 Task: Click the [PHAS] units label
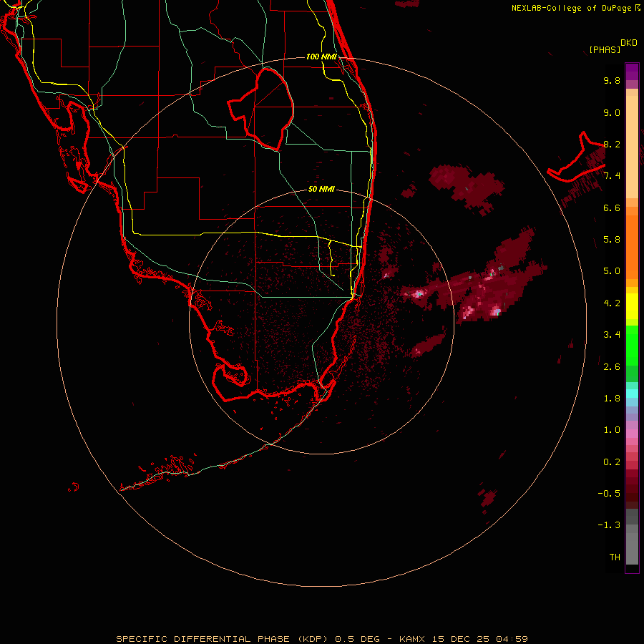coord(605,50)
